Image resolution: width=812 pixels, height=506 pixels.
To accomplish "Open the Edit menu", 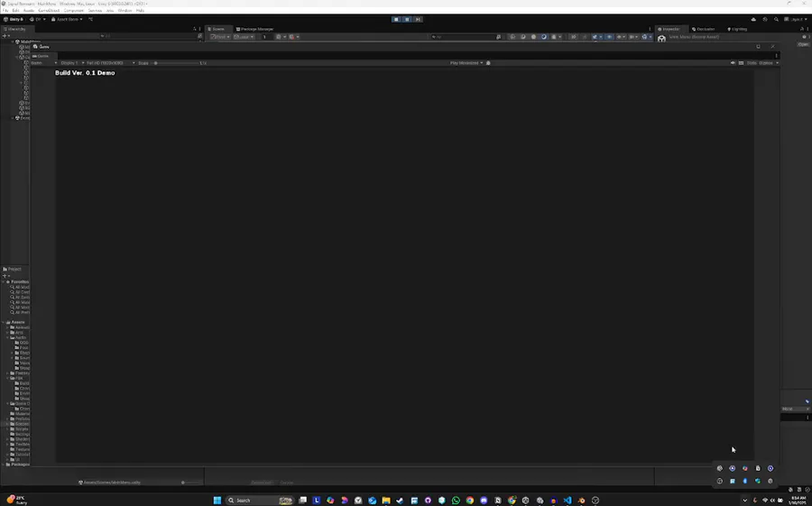I will coord(16,10).
